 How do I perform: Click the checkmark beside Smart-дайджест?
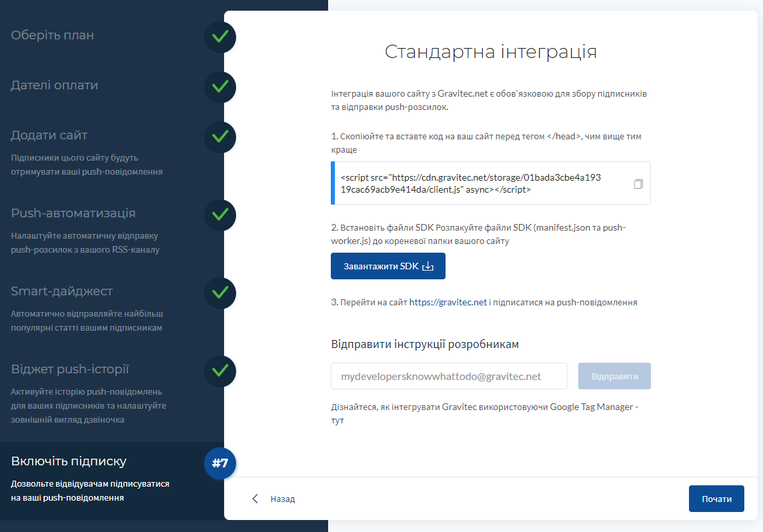(x=221, y=293)
